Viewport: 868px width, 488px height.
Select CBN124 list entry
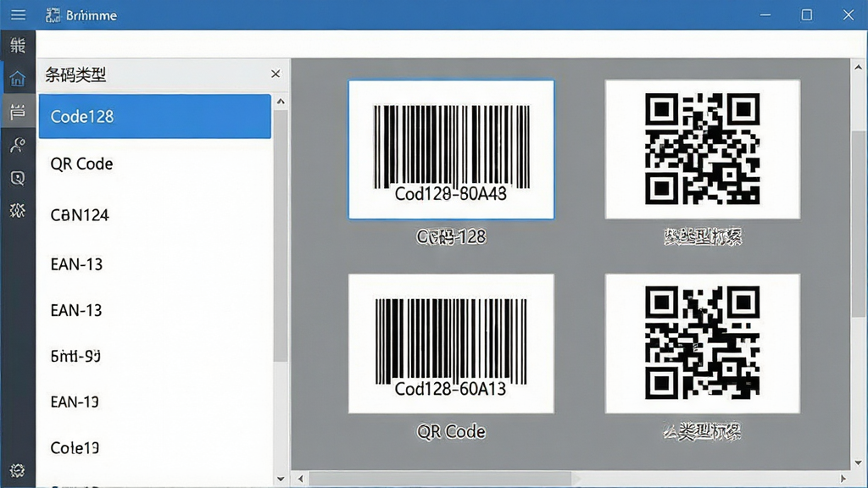[x=155, y=214]
